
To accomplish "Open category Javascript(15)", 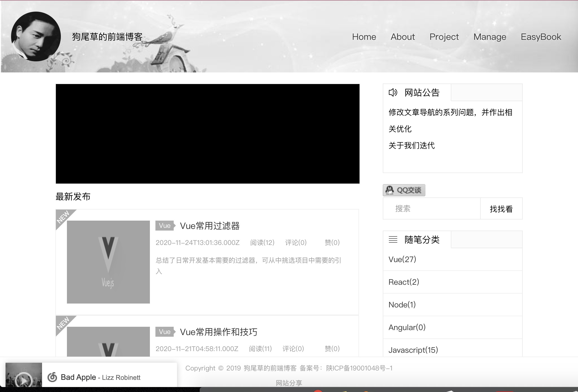I will coord(413,350).
